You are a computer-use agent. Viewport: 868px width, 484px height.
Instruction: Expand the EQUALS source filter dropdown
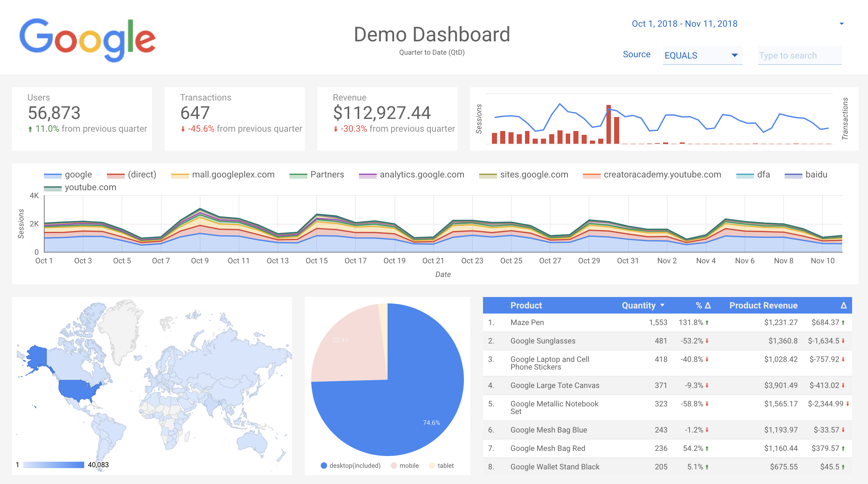(x=735, y=55)
